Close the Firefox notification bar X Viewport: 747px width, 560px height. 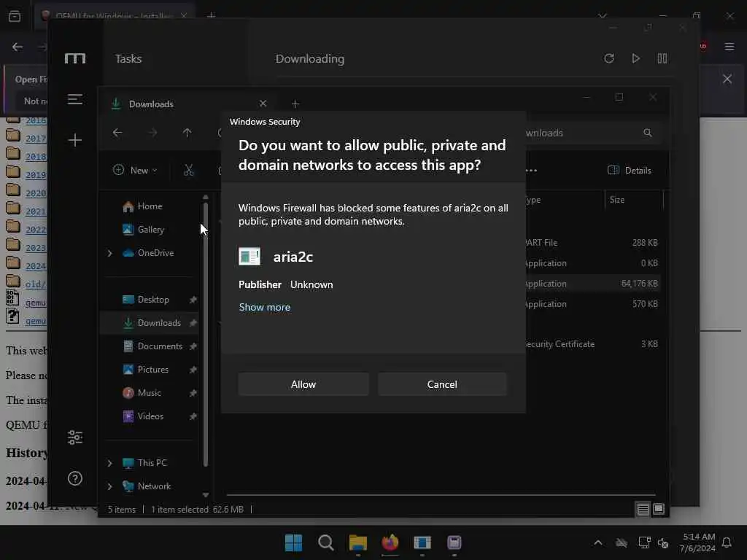pyautogui.click(x=727, y=79)
